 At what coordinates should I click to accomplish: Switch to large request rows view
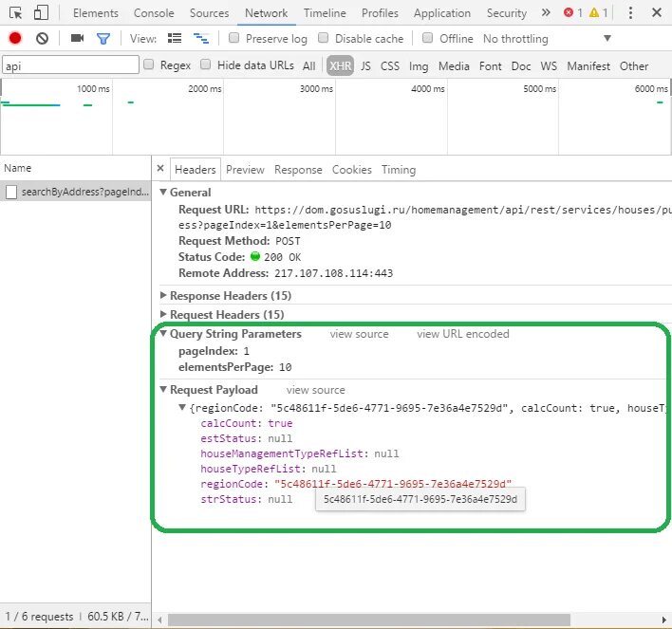[175, 39]
